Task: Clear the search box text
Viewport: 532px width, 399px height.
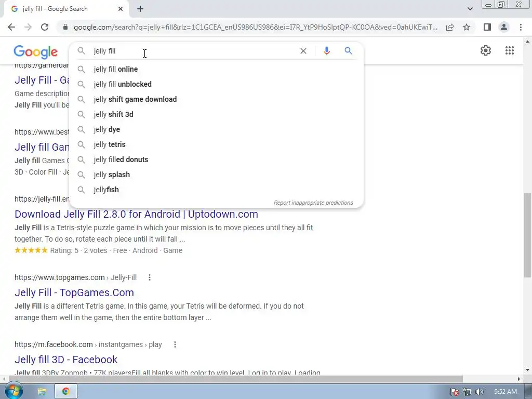Action: tap(303, 51)
